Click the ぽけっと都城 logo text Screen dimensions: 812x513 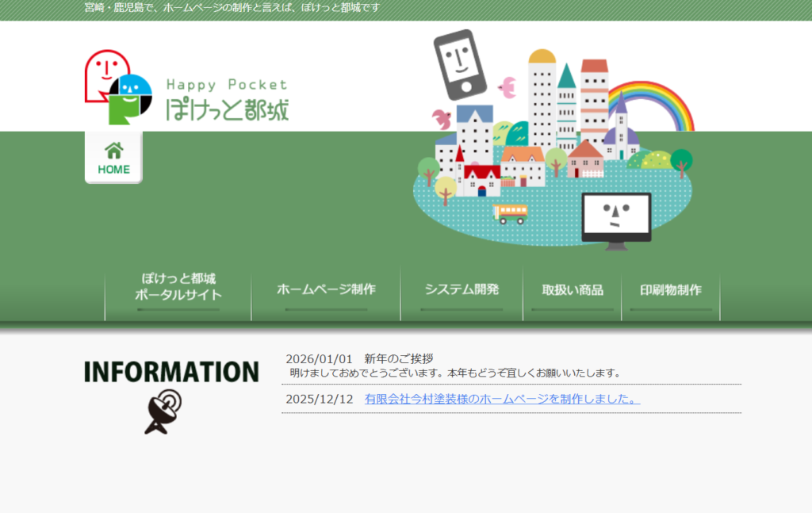[x=227, y=109]
